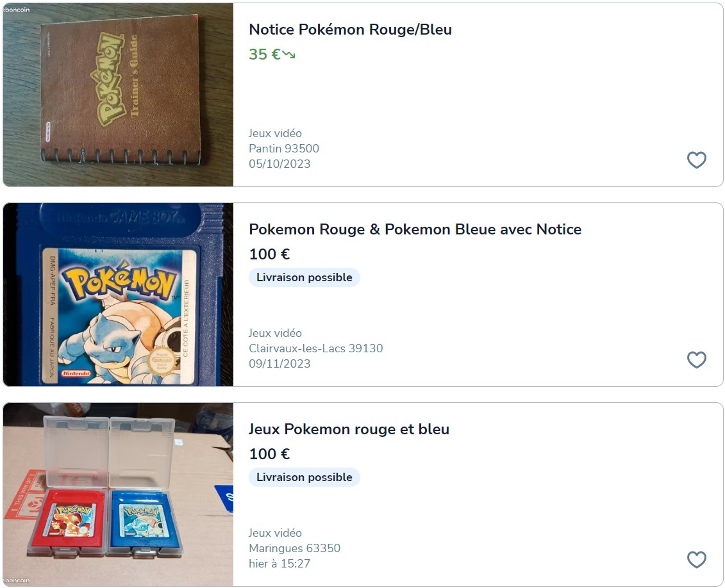Viewport: 725px width, 588px height.
Task: Favorite the Notice Pokémon Rouge/Bleu listing heart
Action: click(x=696, y=160)
